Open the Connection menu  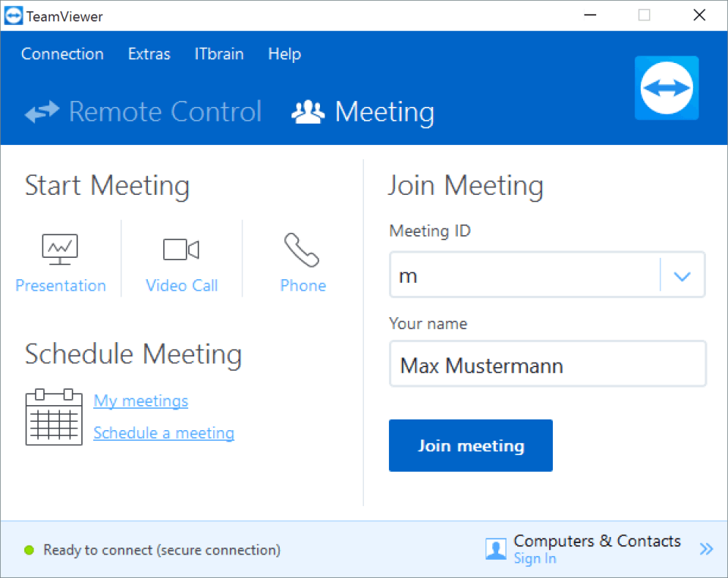(62, 54)
